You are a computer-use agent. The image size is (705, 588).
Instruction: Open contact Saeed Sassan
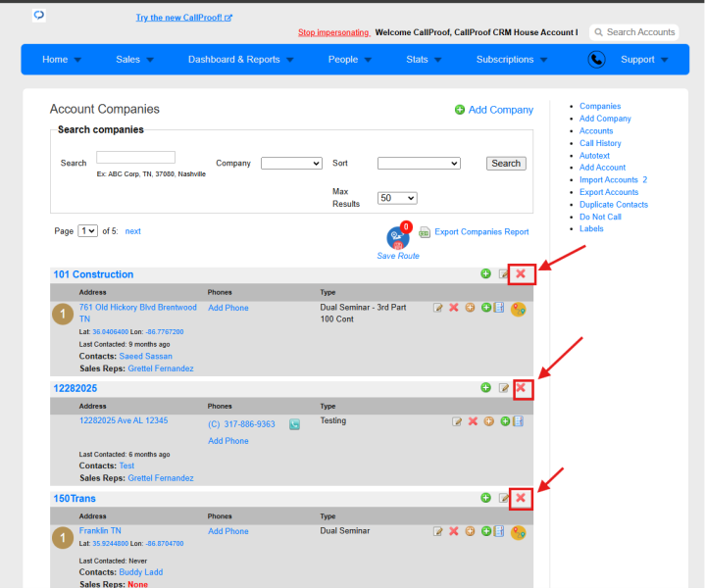pos(146,356)
